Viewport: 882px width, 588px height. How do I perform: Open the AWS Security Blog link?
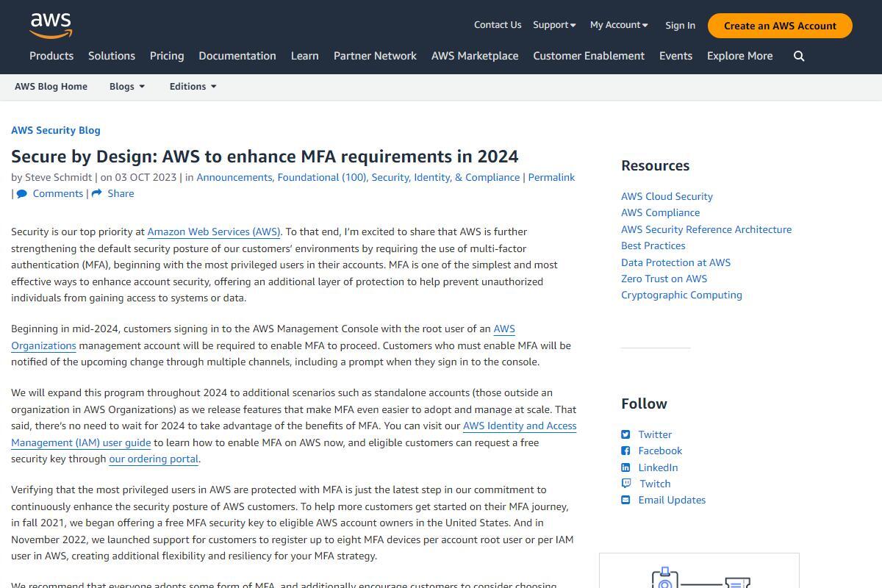(56, 130)
